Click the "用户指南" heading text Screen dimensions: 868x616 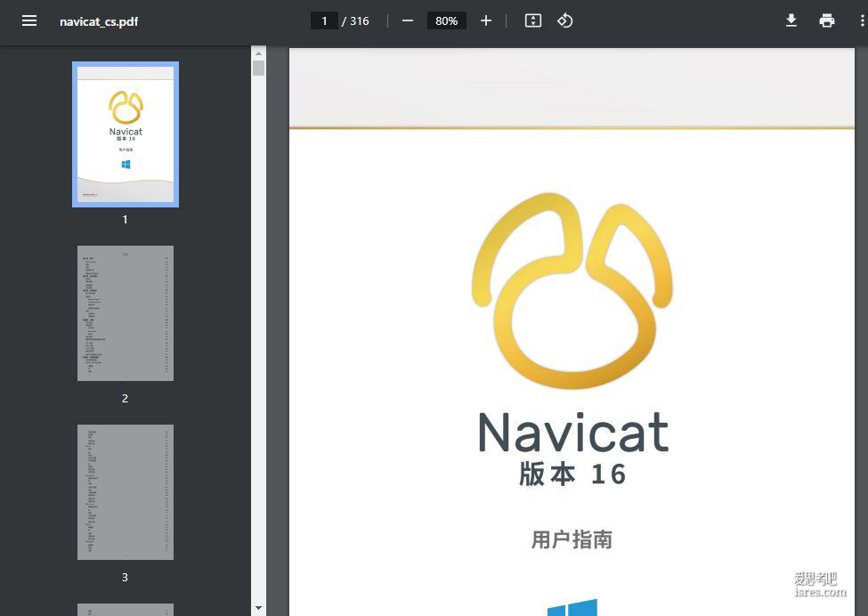tap(572, 539)
